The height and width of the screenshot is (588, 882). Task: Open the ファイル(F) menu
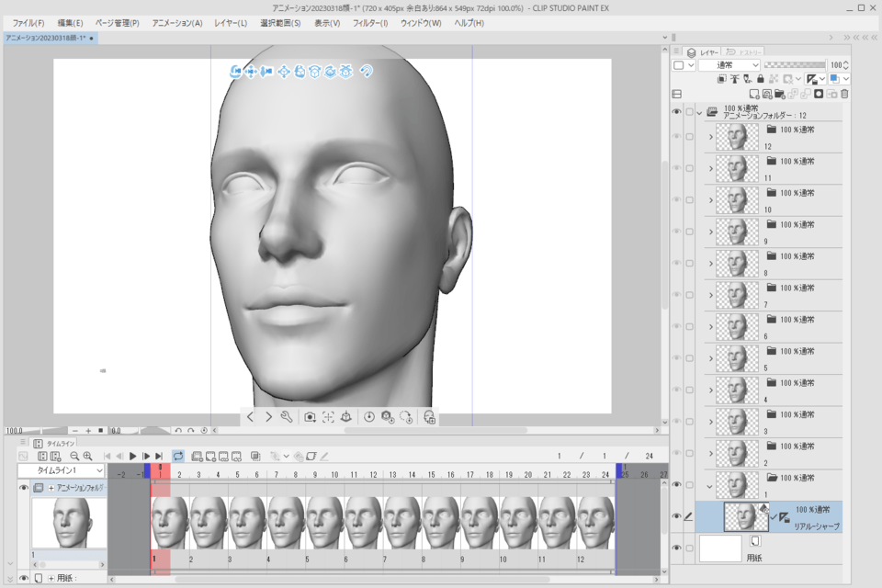(x=28, y=23)
